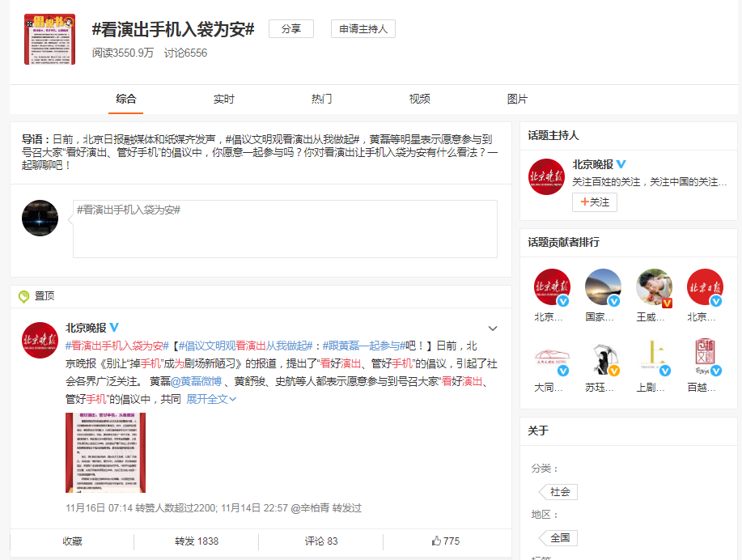Click 收藏 to bookmark the post

(72, 541)
